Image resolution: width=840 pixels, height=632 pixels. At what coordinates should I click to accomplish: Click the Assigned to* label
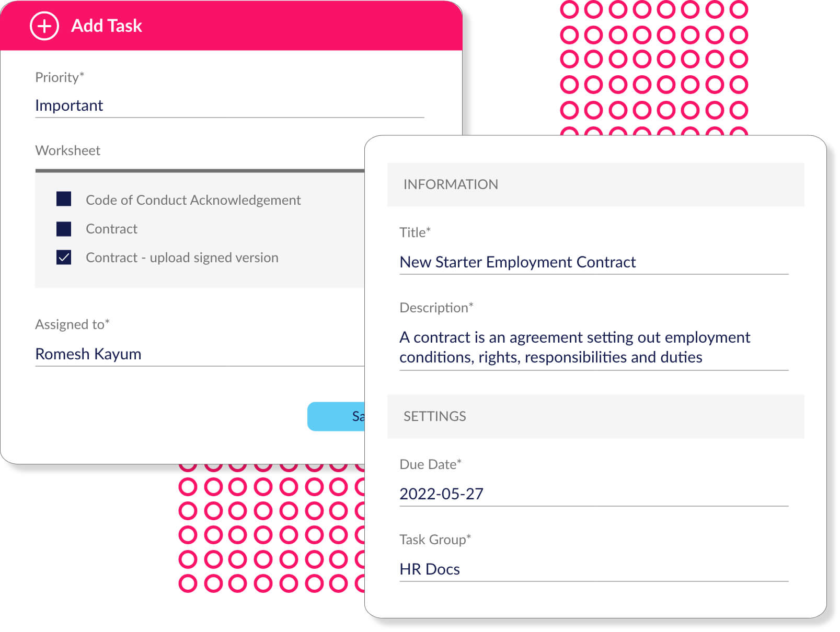[72, 324]
